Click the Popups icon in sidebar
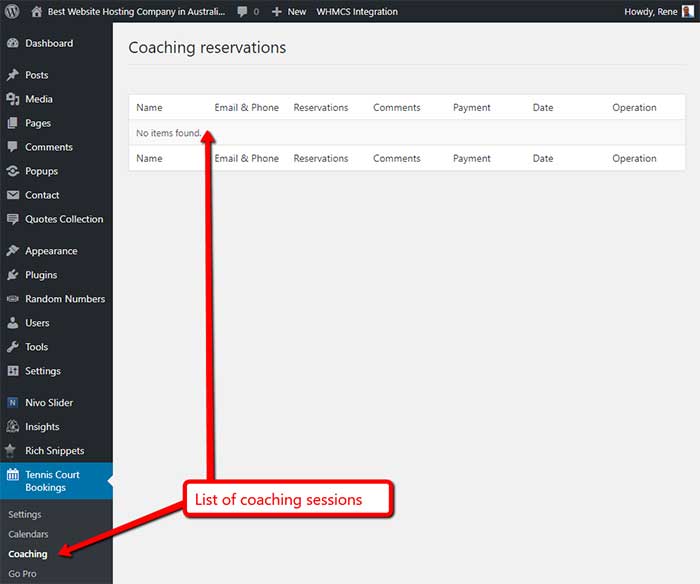700x584 pixels. point(13,171)
